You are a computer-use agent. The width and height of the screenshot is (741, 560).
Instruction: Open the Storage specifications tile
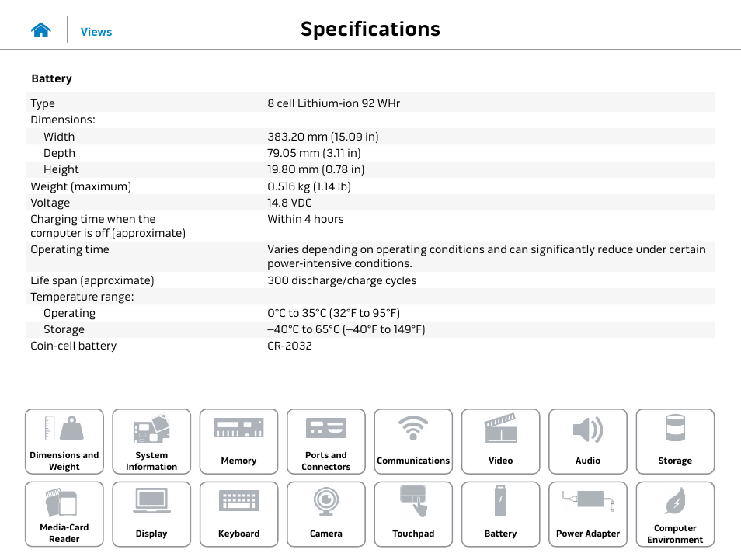point(675,441)
